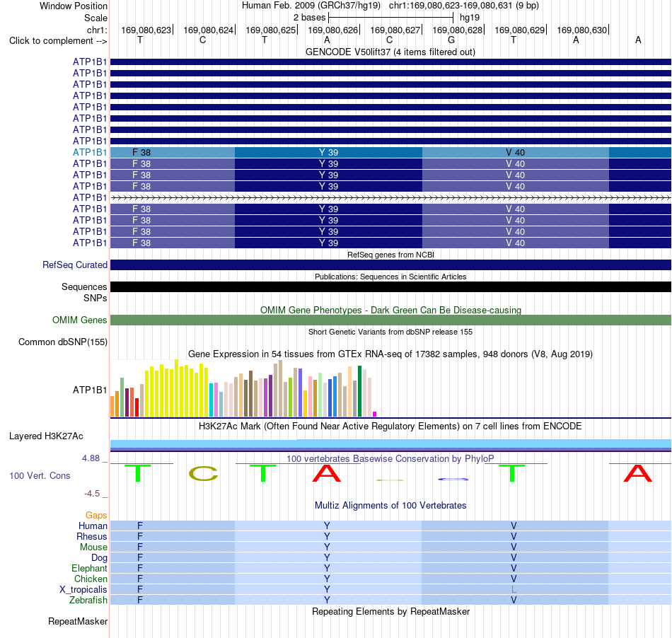This screenshot has width=672, height=638.
Task: Click the ATP1B1 label beside the GTEx bar chart
Action: pyautogui.click(x=90, y=390)
